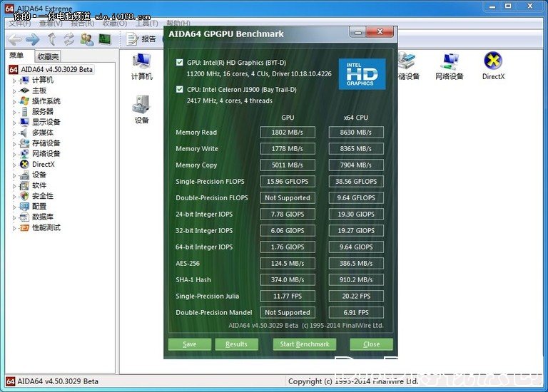Click the CPU 32-bit Integer IOPS 19.27 GIOPS value
This screenshot has width=548, height=392.
pos(356,231)
